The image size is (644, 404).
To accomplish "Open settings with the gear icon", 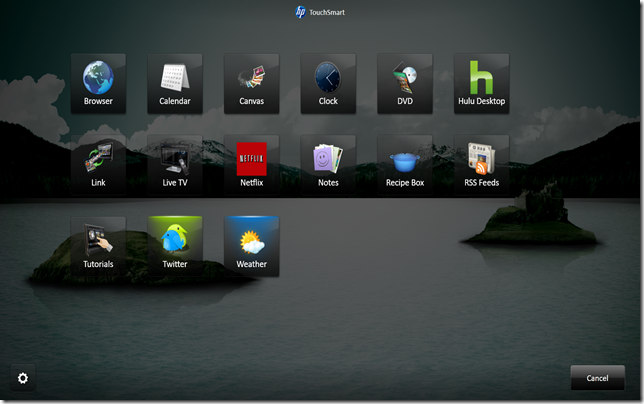I will tap(23, 378).
